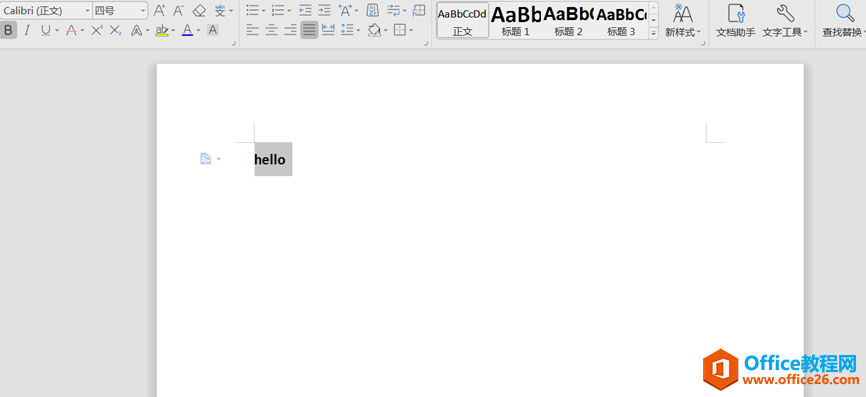
Task: Click the increase font size icon
Action: click(159, 10)
